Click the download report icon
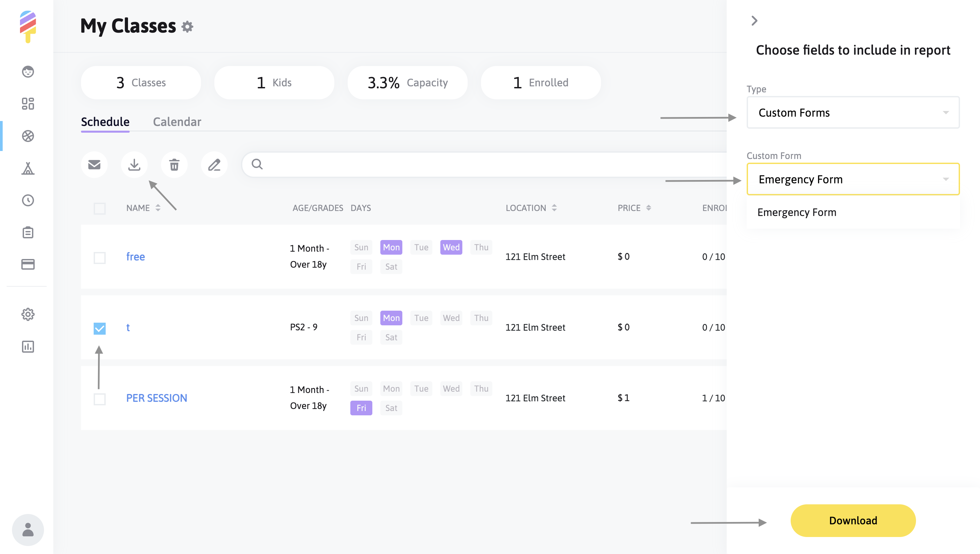The height and width of the screenshot is (554, 980). [x=134, y=165]
